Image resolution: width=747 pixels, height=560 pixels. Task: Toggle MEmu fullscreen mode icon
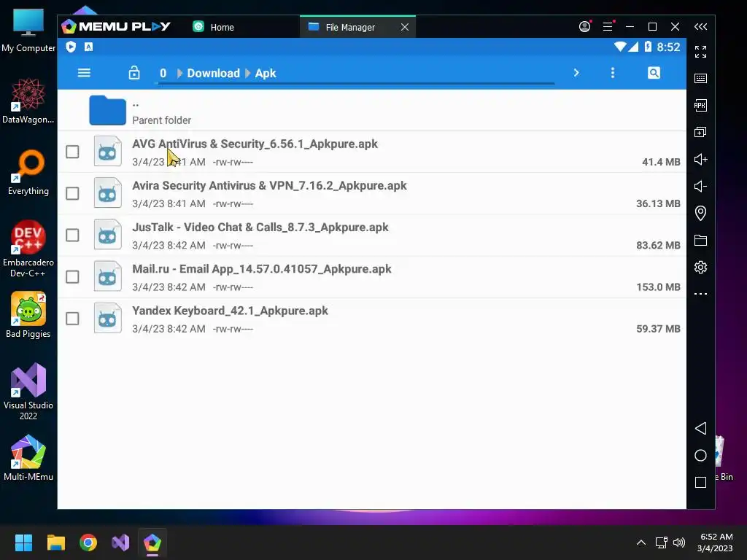point(700,52)
